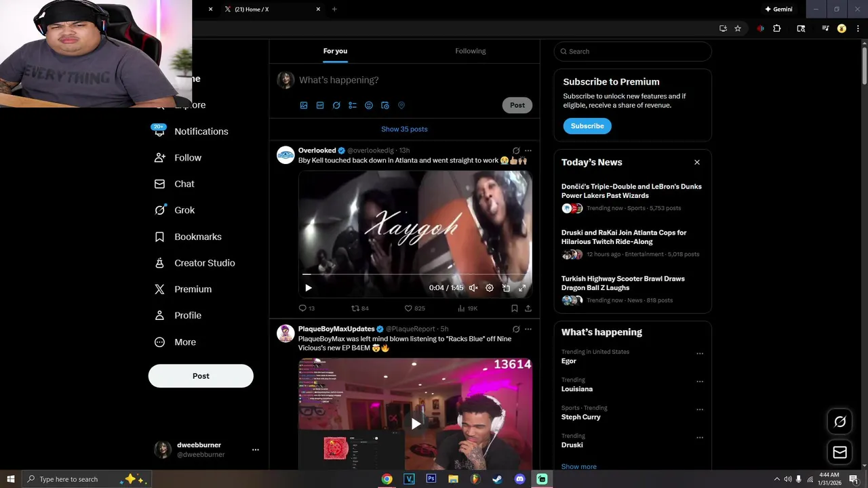Open Gemini in Chrome
This screenshot has height=488, width=868.
coord(778,9)
